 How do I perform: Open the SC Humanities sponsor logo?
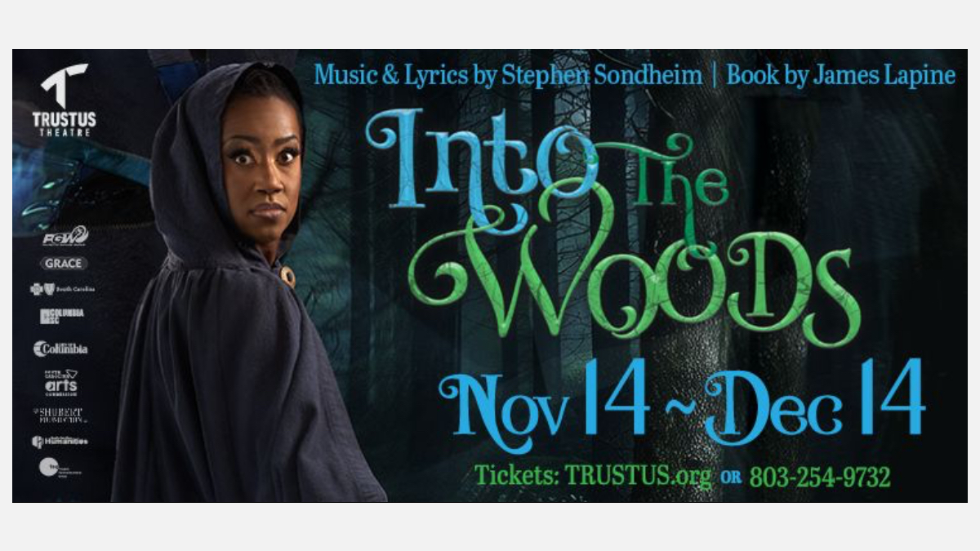click(x=60, y=442)
